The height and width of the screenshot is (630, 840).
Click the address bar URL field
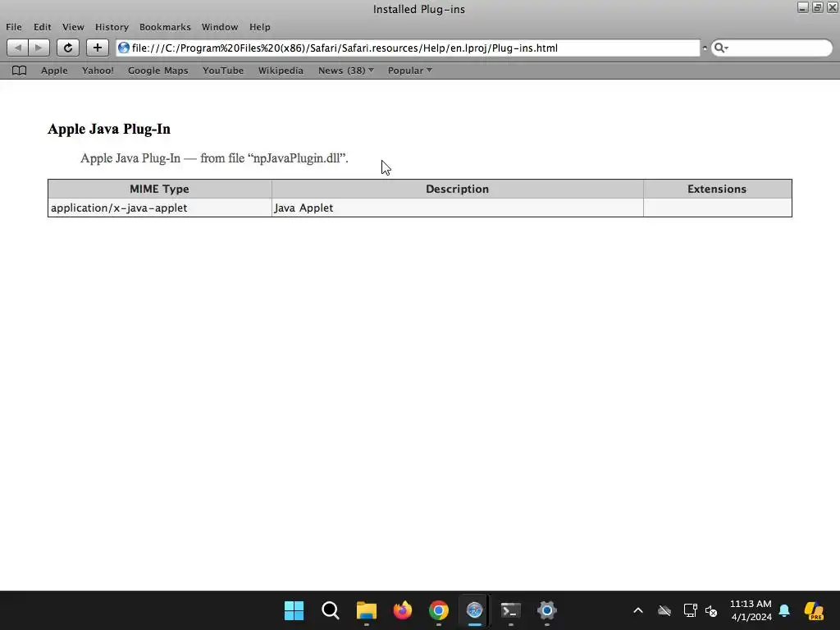click(408, 48)
